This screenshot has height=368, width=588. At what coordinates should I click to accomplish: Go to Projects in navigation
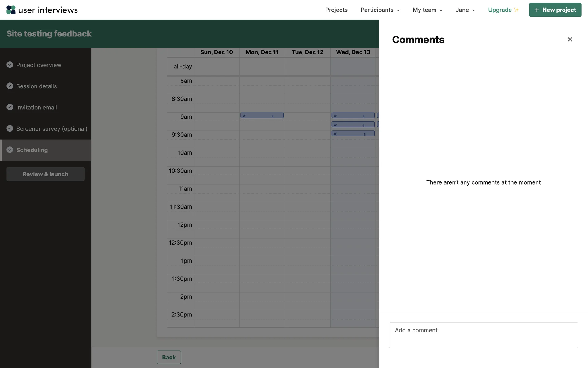click(x=336, y=10)
